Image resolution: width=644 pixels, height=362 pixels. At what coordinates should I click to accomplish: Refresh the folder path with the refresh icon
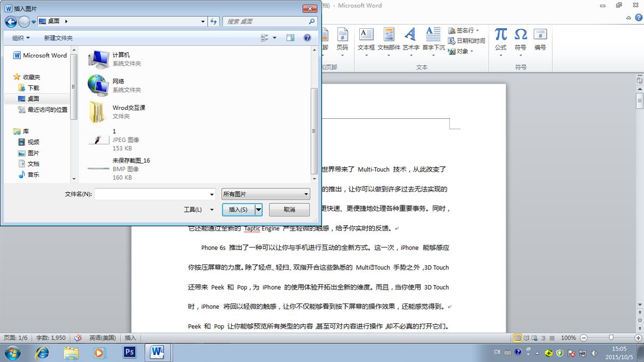click(x=214, y=22)
